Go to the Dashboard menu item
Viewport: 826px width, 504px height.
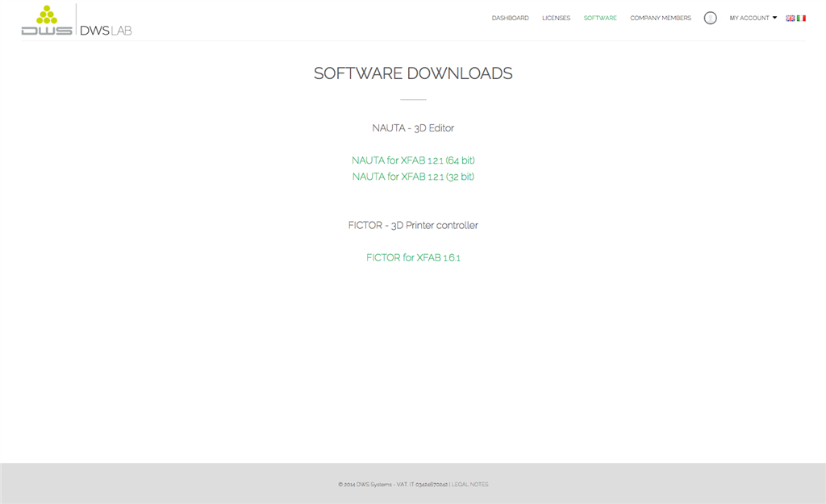coord(510,18)
